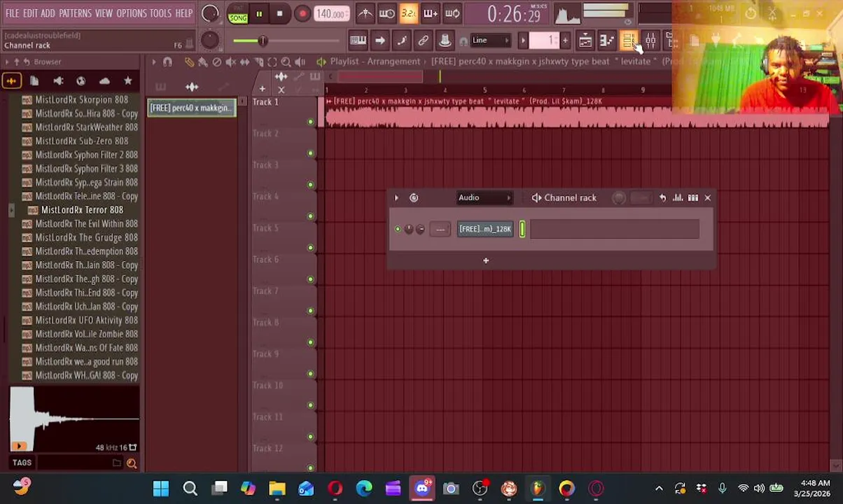Click the 140.000 tempo field
The height and width of the screenshot is (504, 843).
331,14
